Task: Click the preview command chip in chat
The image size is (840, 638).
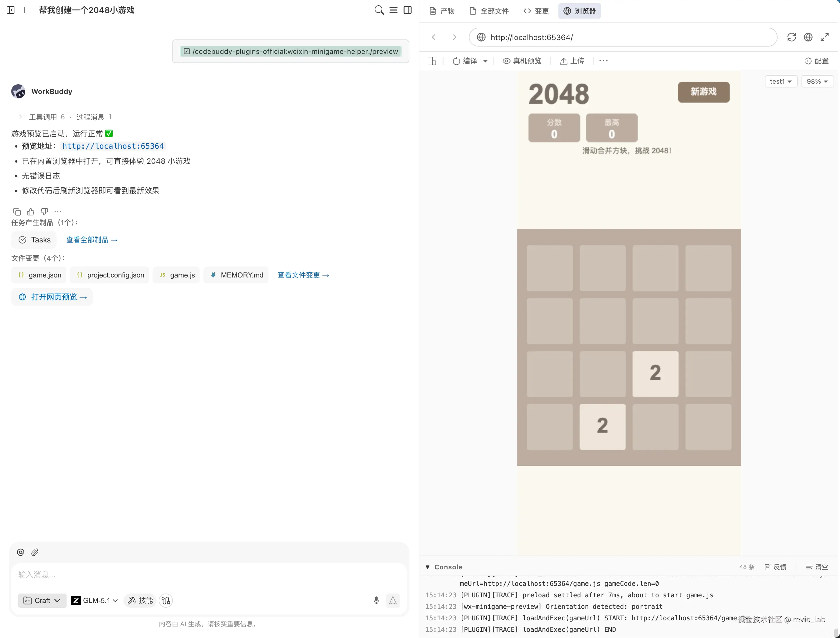Action: [290, 51]
